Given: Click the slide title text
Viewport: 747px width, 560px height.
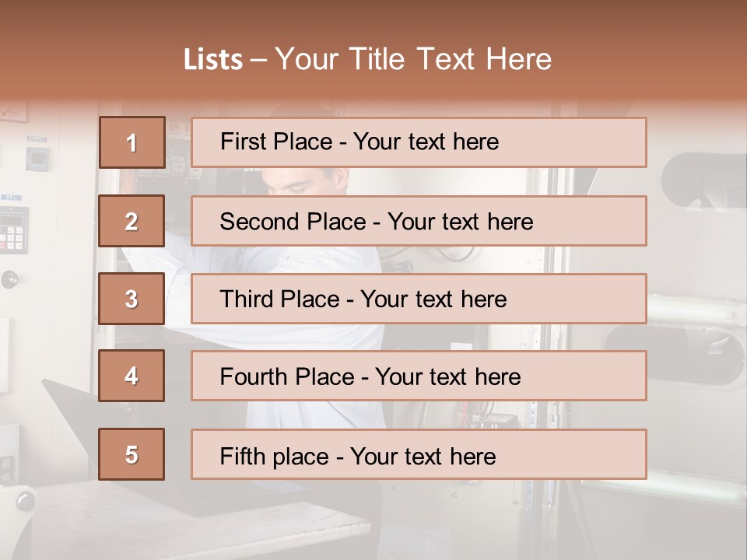Looking at the screenshot, I should 367,59.
